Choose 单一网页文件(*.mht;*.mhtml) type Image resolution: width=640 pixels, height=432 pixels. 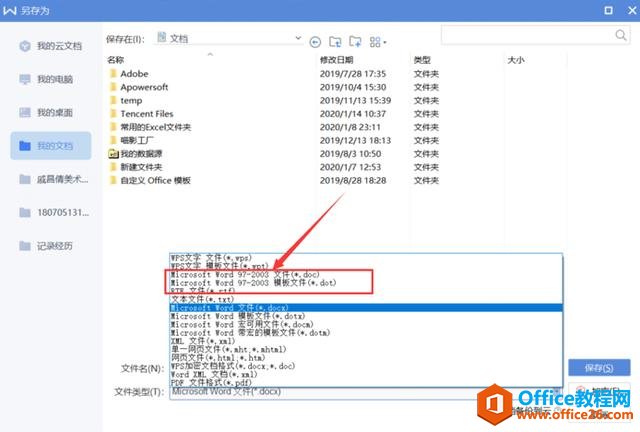pos(366,349)
